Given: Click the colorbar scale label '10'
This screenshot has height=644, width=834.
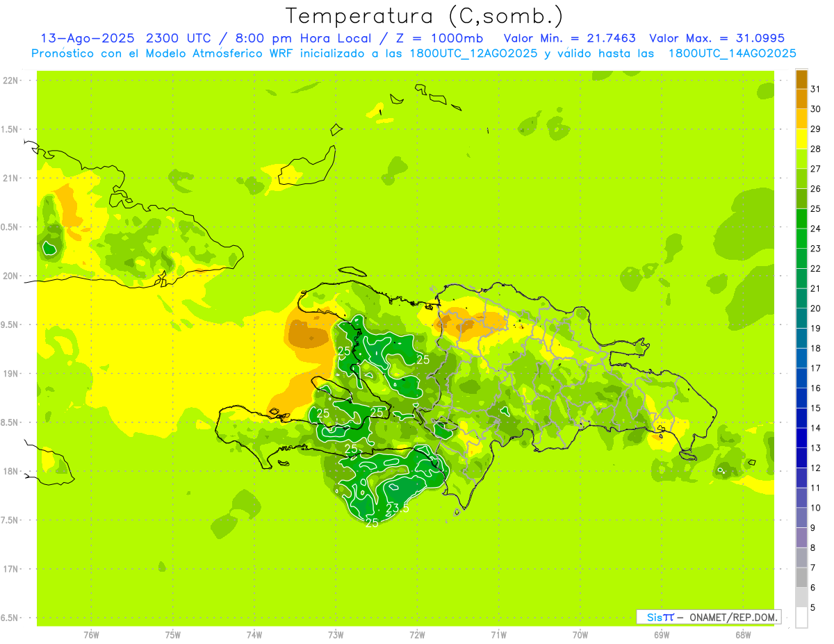Looking at the screenshot, I should (x=816, y=508).
